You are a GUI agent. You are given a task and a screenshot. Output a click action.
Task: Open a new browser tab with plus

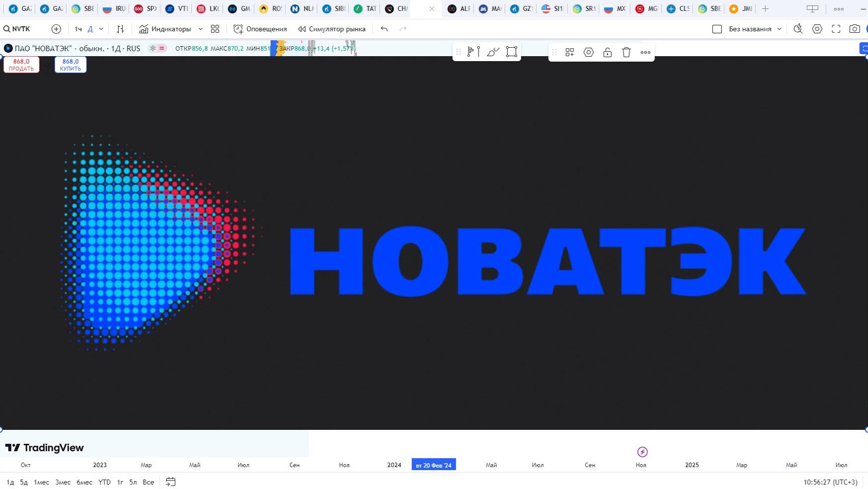point(765,8)
